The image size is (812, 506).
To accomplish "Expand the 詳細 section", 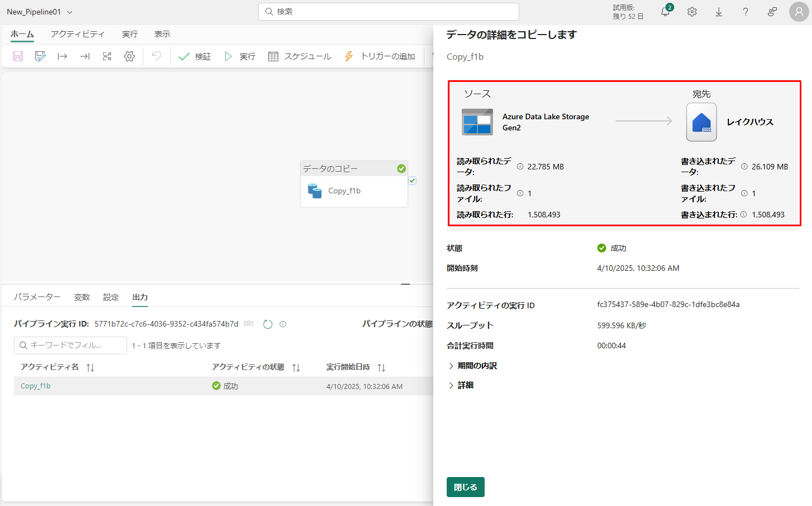I will (461, 385).
